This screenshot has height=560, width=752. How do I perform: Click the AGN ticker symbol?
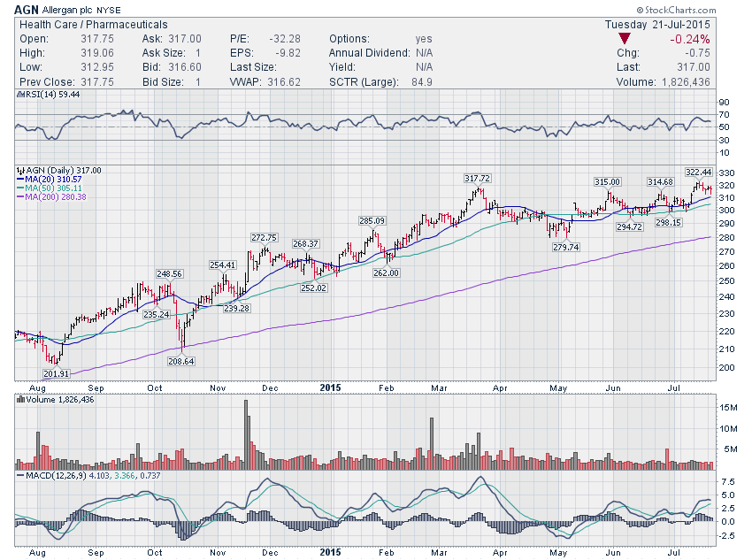26,10
